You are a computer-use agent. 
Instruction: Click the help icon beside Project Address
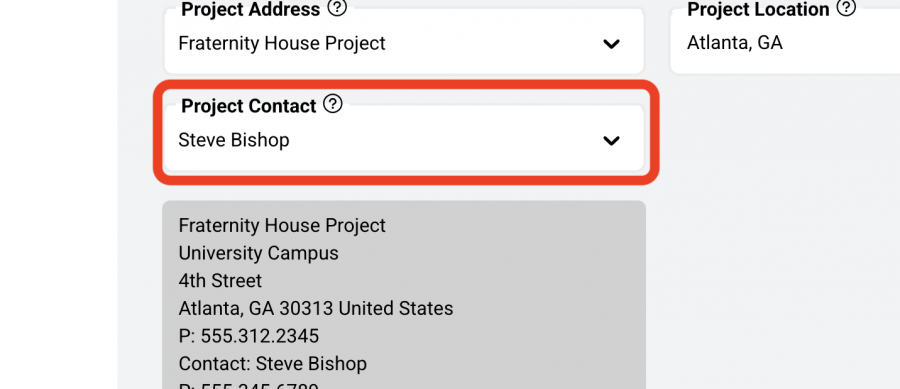click(337, 8)
